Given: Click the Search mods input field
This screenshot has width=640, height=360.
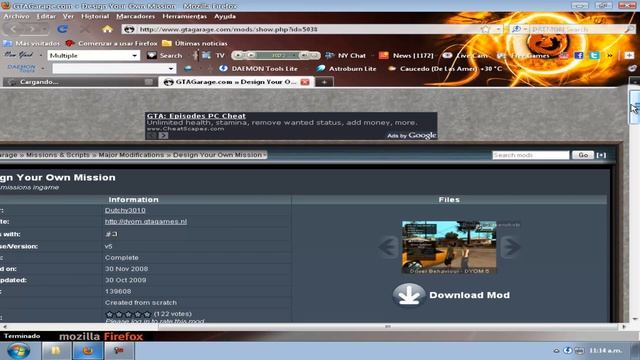Looking at the screenshot, I should (x=530, y=155).
